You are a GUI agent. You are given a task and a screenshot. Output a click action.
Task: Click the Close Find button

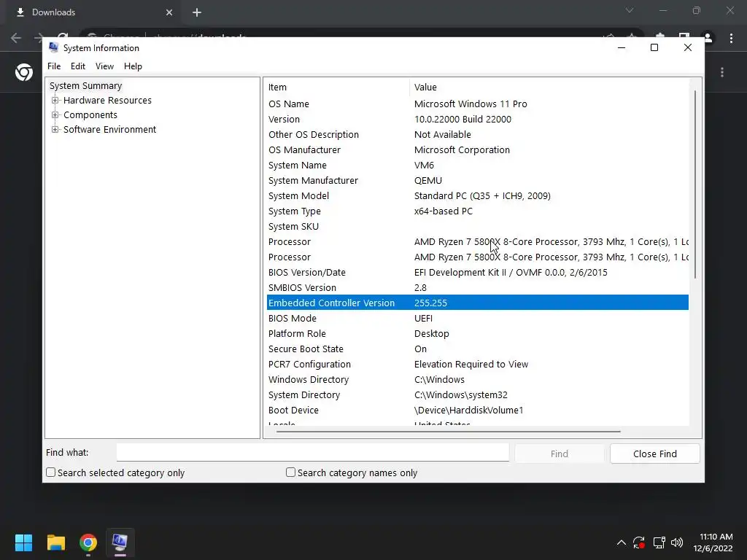pos(654,454)
